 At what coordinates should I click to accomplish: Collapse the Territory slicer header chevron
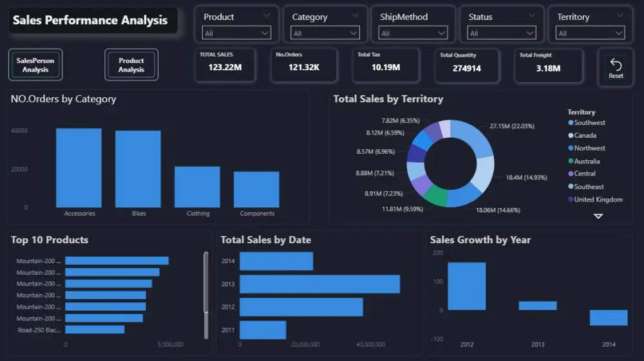tap(620, 15)
